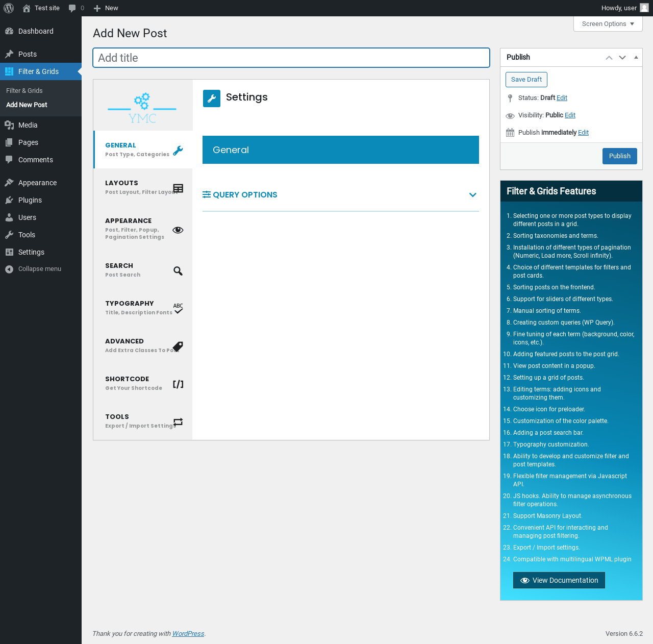
Task: Click the View Documentation button
Action: [559, 580]
